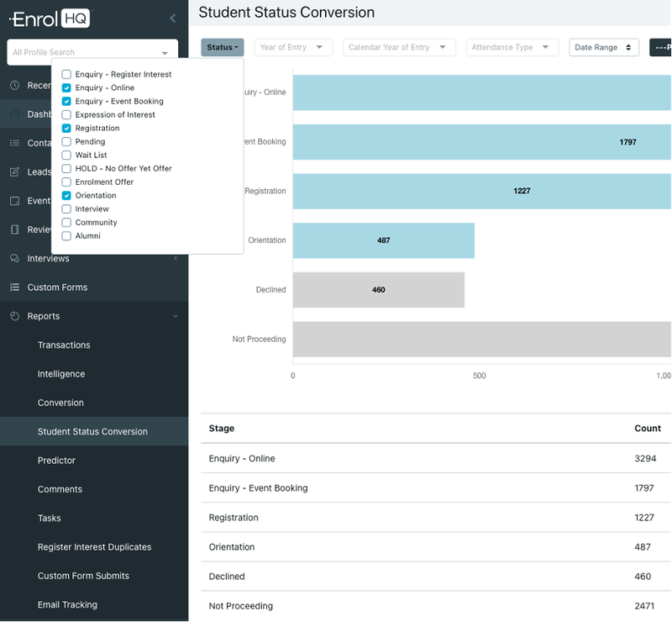672x622 pixels.
Task: Click the Leads pencil icon
Action: coord(13,171)
